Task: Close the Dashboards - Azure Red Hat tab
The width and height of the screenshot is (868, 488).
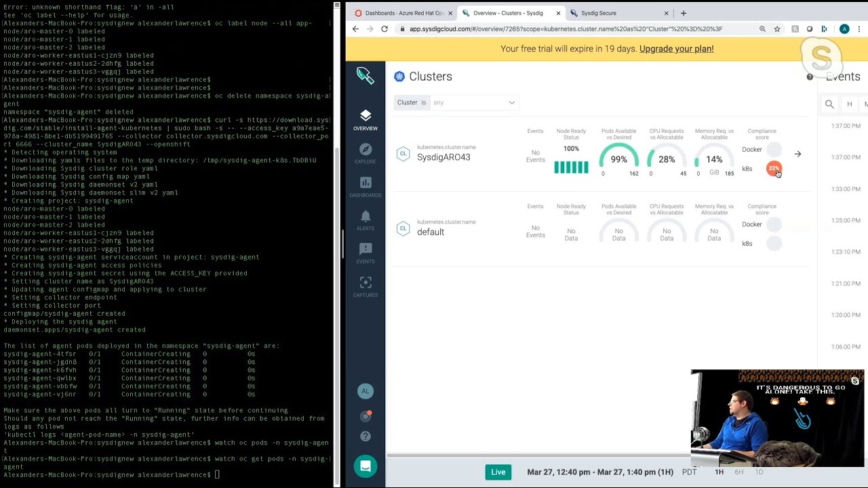Action: click(x=450, y=13)
